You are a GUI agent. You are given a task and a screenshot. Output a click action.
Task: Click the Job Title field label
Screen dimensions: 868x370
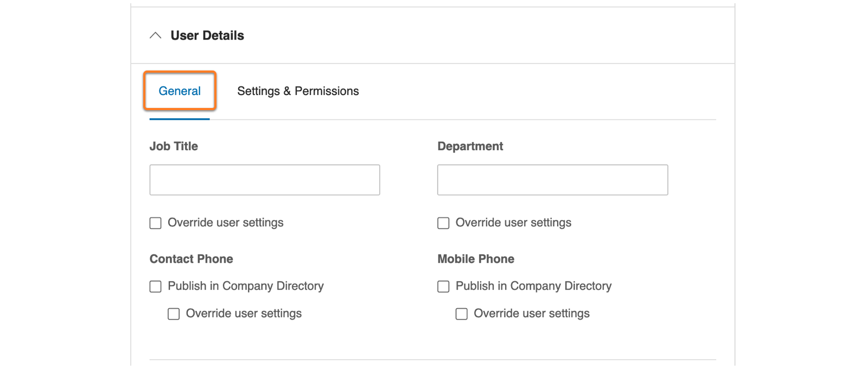[x=174, y=146]
